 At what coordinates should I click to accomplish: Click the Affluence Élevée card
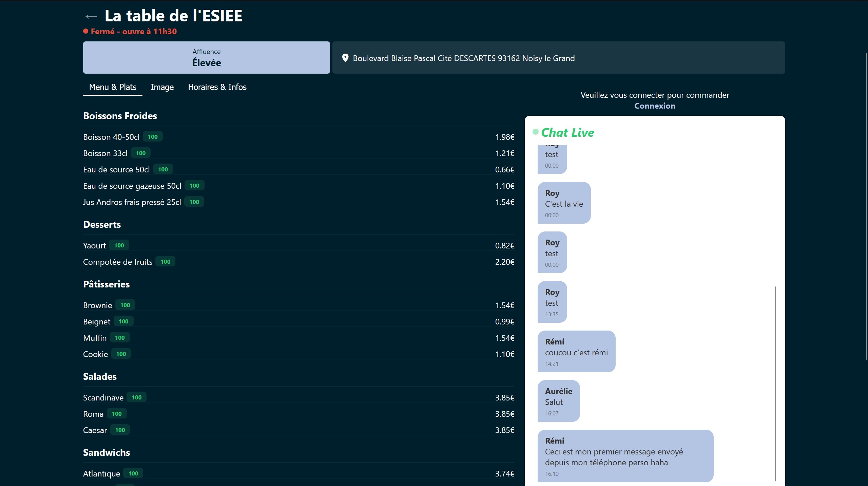206,57
